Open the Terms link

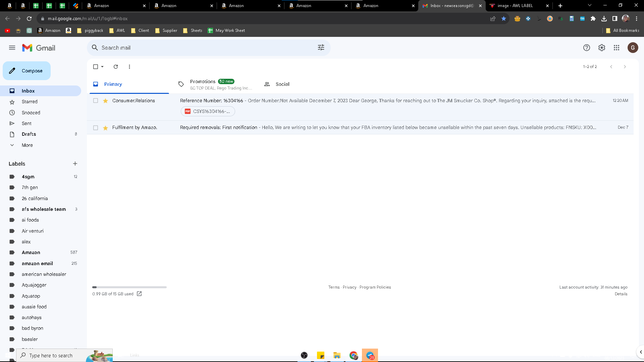(x=334, y=287)
